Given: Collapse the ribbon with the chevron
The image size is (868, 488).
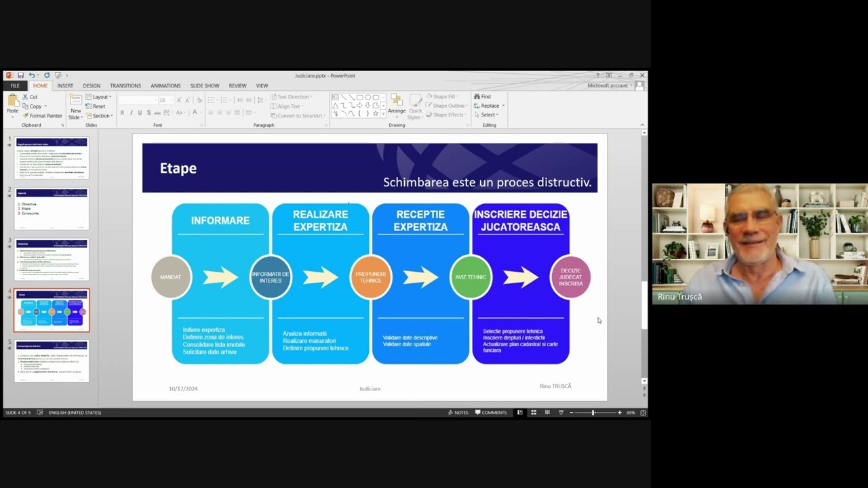Looking at the screenshot, I should point(642,125).
